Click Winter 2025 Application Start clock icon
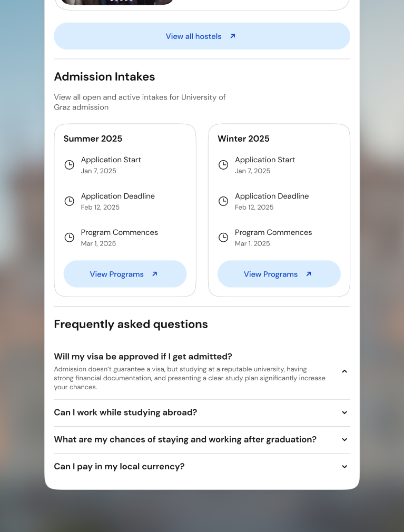Viewport: 404px width, 532px height. coord(223,165)
